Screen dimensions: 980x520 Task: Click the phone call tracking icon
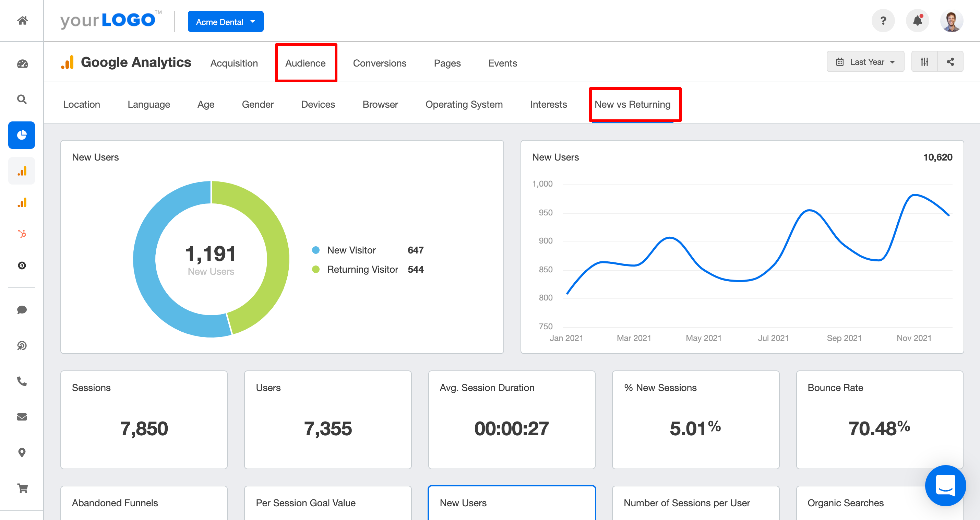click(22, 381)
